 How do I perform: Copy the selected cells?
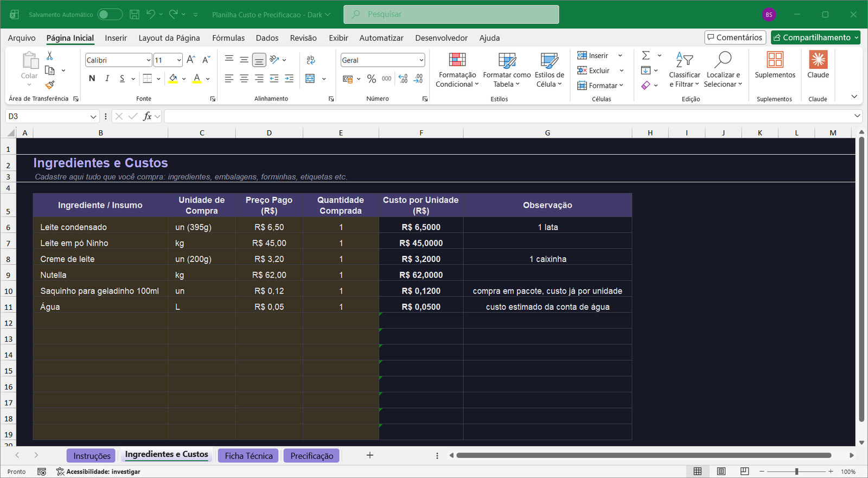tap(49, 71)
